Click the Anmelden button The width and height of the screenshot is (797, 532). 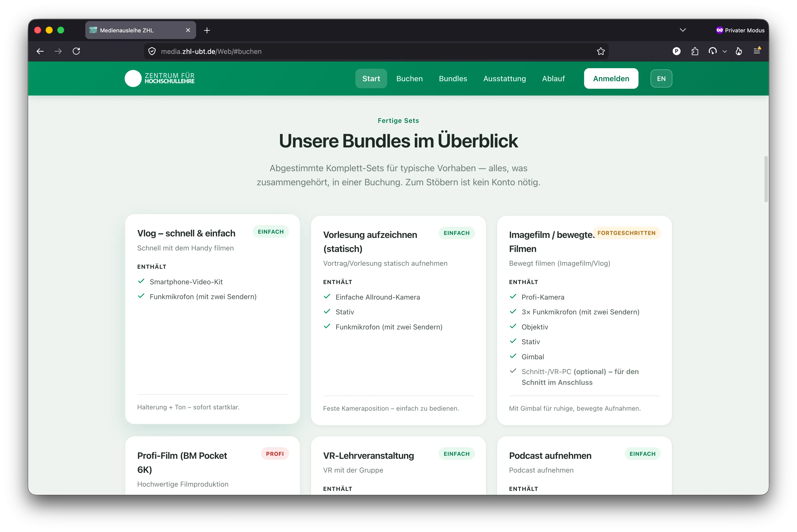611,78
